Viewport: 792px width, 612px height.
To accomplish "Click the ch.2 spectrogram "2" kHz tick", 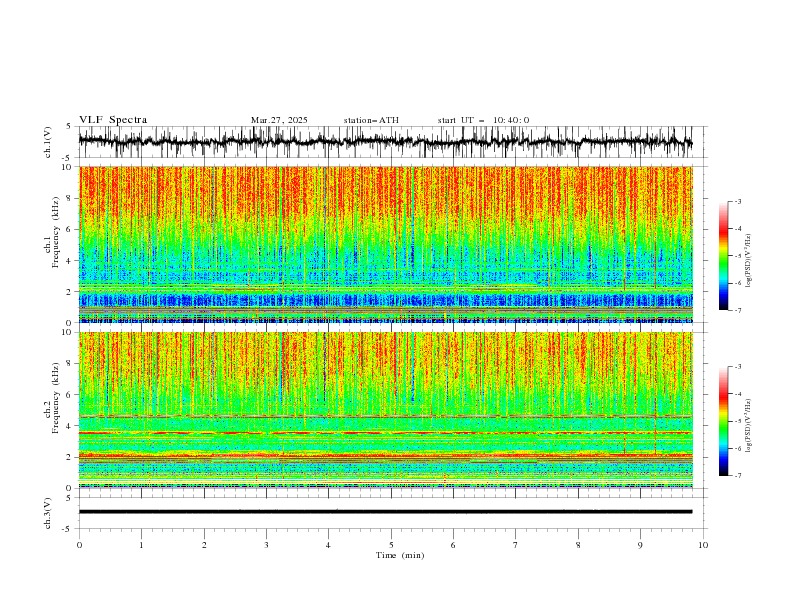I will pyautogui.click(x=71, y=457).
